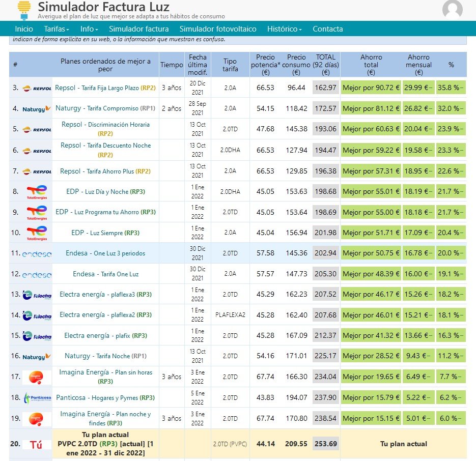Click the TotalEnergies logo in row 8

(x=37, y=191)
